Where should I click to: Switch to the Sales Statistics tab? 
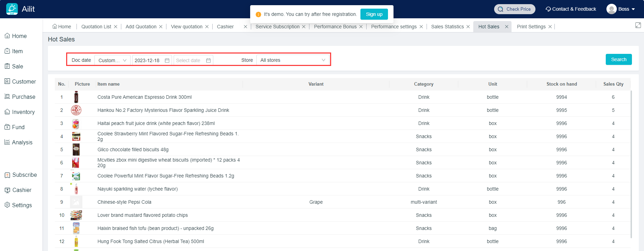point(447,27)
